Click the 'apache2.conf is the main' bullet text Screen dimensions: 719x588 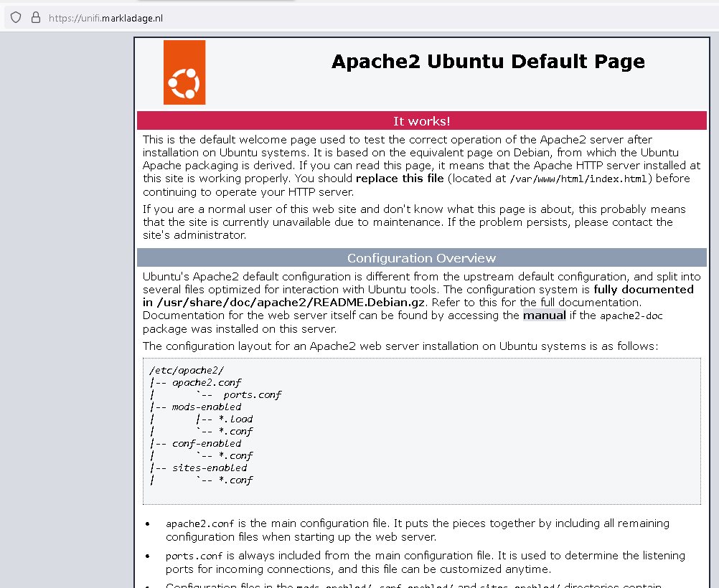tap(418, 530)
